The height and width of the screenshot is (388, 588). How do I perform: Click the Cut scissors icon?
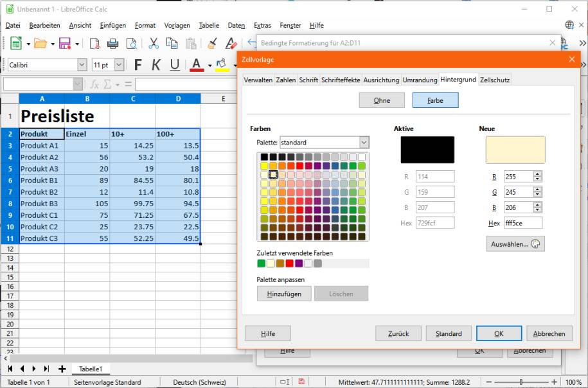pos(154,44)
